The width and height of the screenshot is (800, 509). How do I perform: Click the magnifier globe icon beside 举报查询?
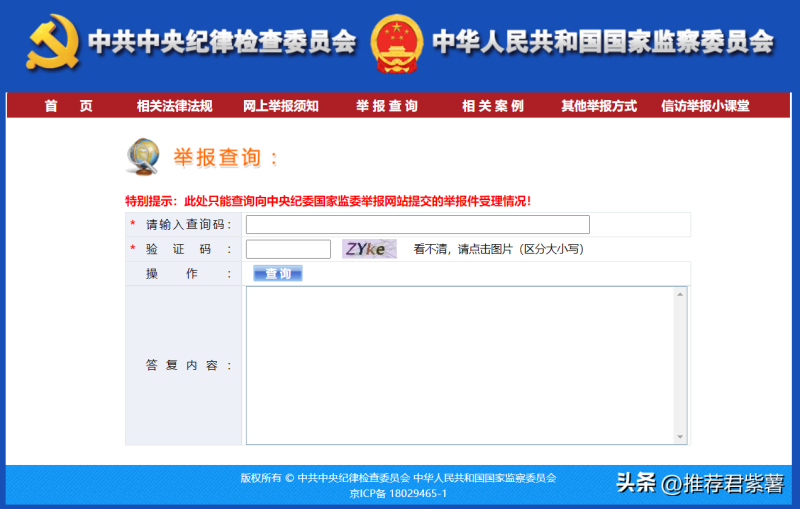[143, 156]
